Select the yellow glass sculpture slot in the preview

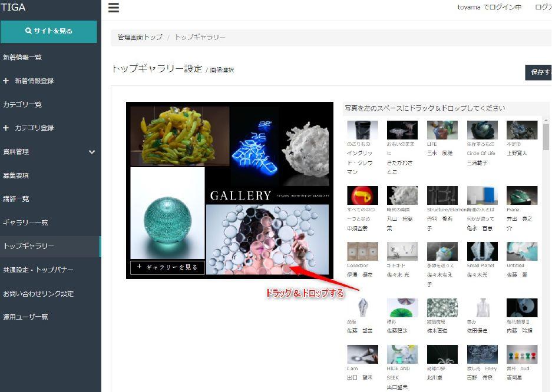click(x=180, y=137)
